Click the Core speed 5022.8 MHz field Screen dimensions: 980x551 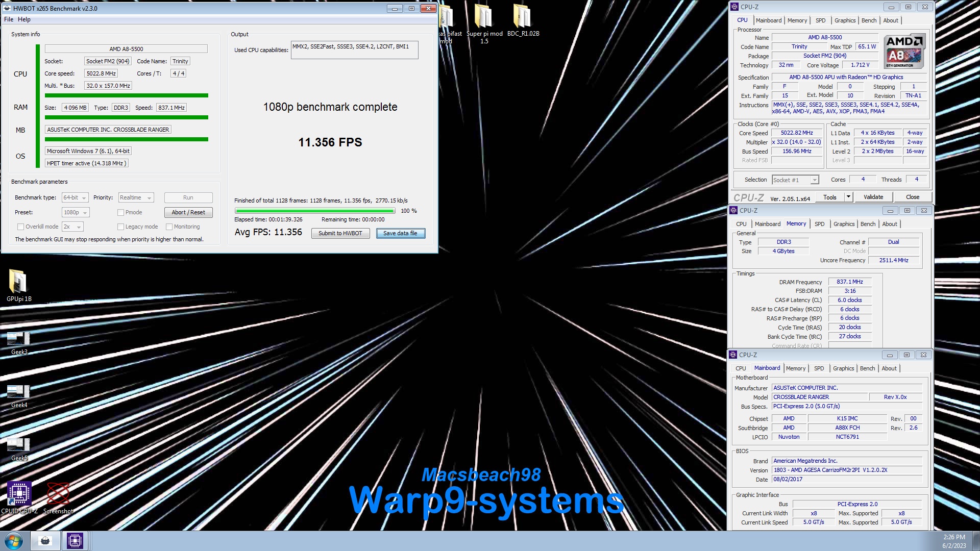coord(101,73)
